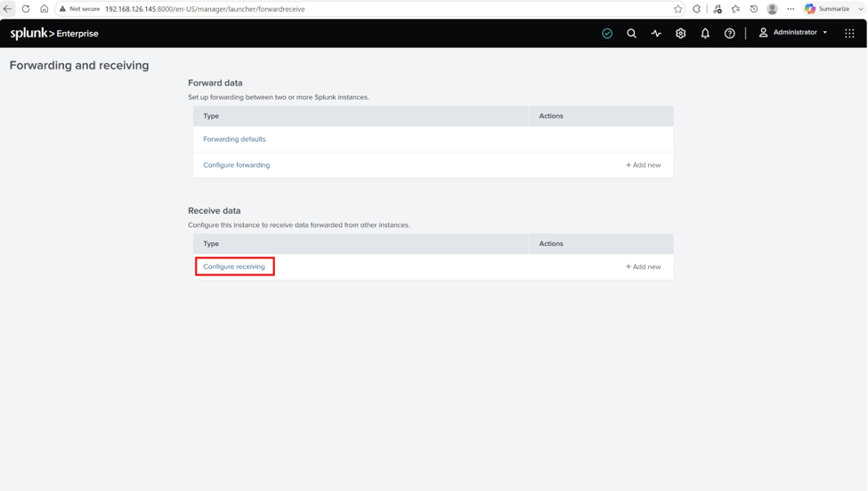The height and width of the screenshot is (491, 868).
Task: Click the Splunk Enterprise logo
Action: (54, 33)
